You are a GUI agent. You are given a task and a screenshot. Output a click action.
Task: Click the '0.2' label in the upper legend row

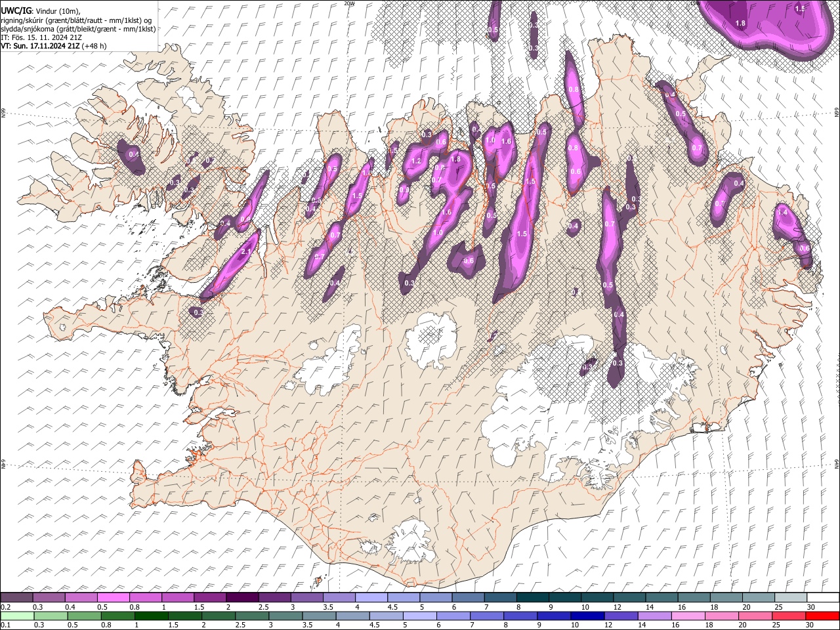[x=5, y=607]
